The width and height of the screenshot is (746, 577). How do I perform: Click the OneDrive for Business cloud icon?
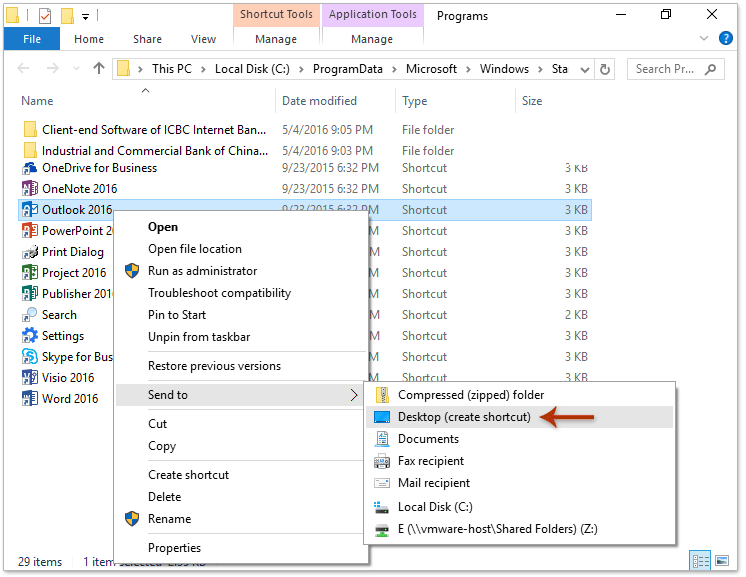click(30, 168)
